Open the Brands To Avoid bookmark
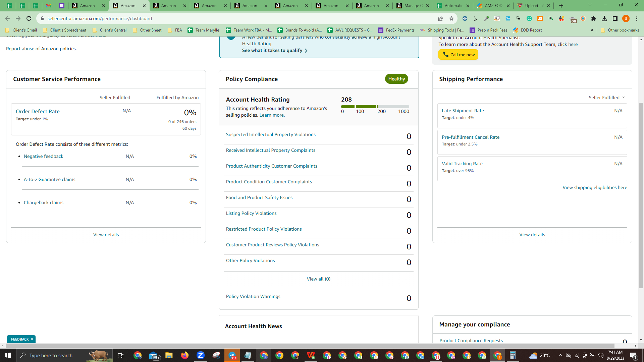 (x=300, y=30)
